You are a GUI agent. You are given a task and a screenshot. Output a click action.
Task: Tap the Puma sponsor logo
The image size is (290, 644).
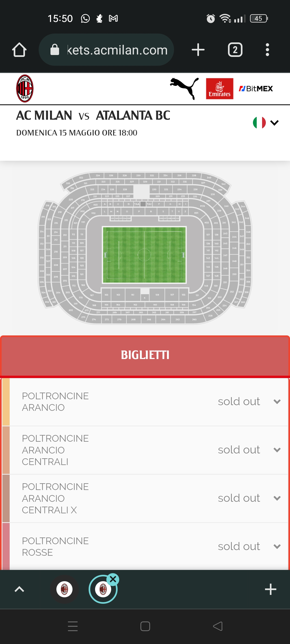click(x=184, y=89)
